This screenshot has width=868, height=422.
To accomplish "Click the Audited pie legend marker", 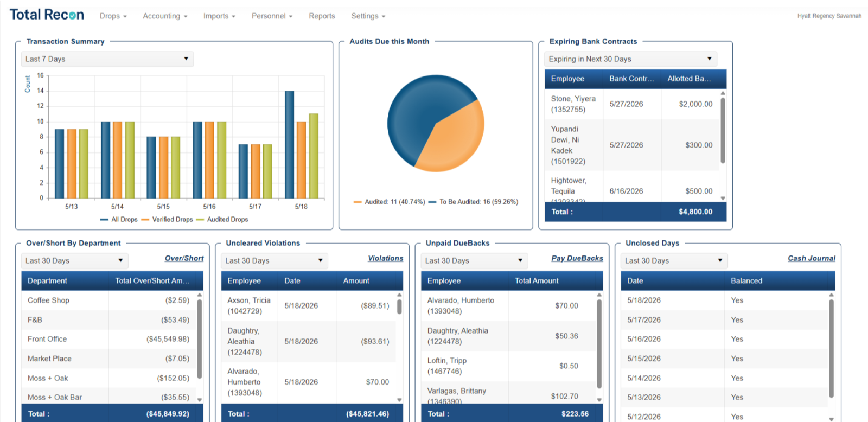I will tap(358, 202).
